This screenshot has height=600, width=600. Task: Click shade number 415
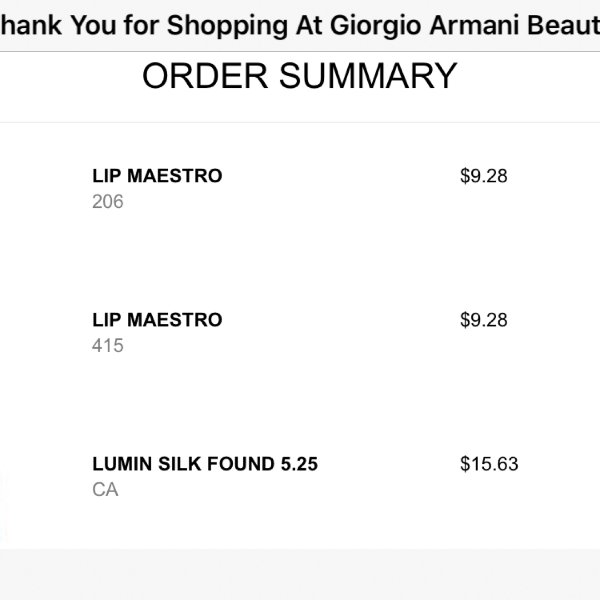[108, 346]
